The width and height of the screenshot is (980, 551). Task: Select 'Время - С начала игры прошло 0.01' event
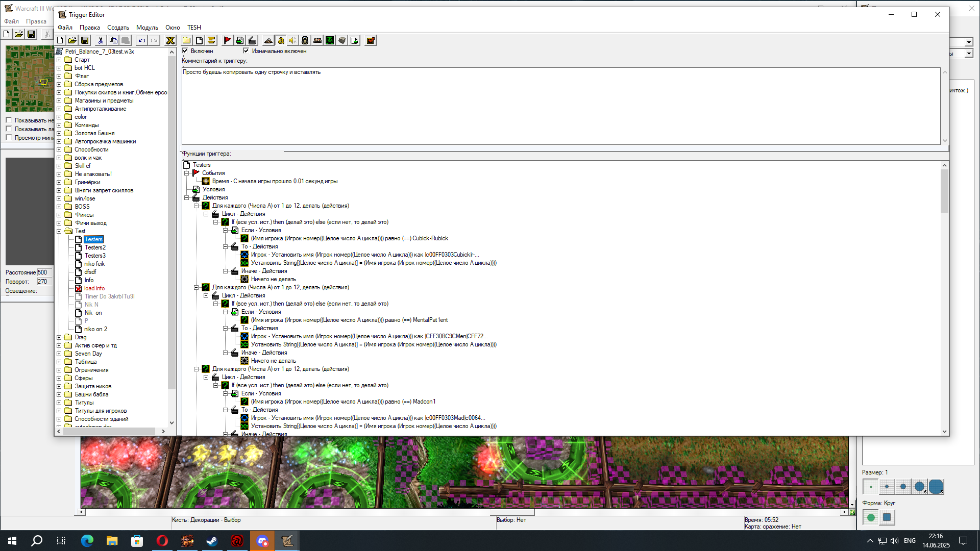pos(275,181)
